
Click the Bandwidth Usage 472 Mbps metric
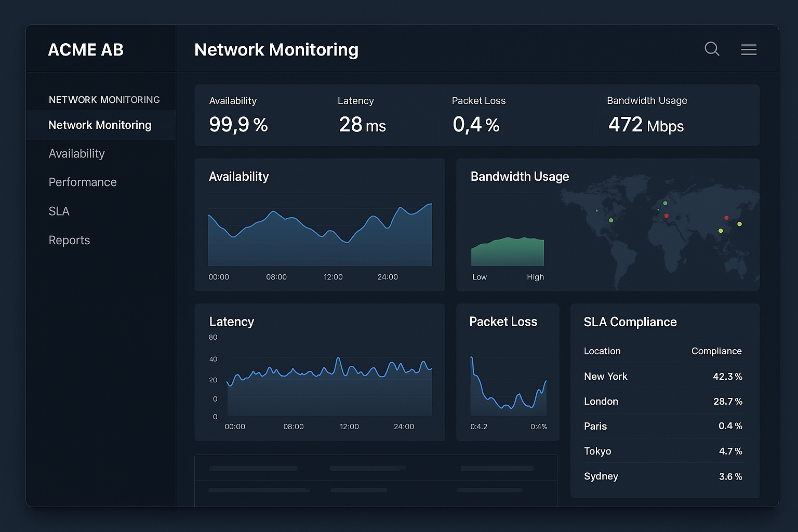click(646, 115)
